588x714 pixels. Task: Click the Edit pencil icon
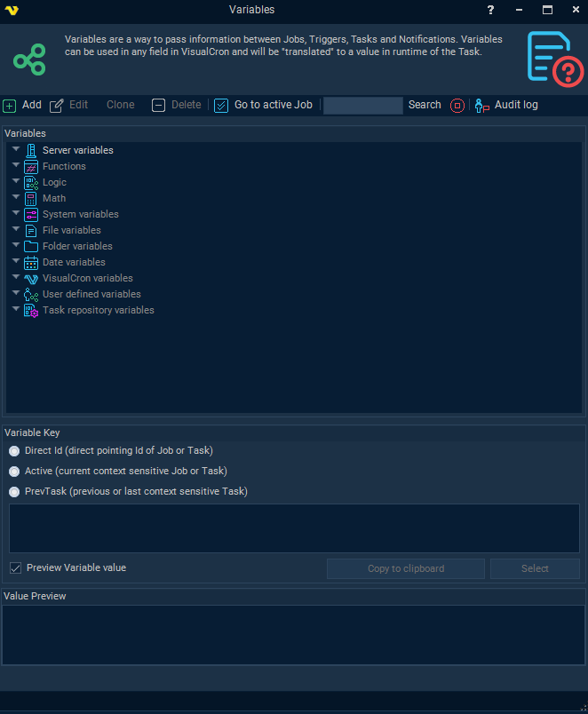pyautogui.click(x=57, y=106)
